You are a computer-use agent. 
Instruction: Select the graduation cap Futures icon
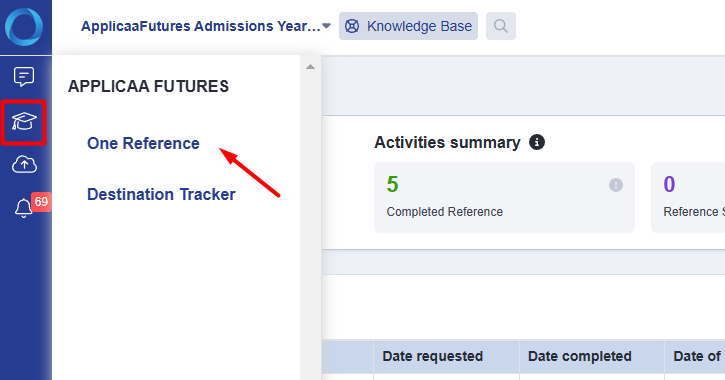[x=24, y=122]
